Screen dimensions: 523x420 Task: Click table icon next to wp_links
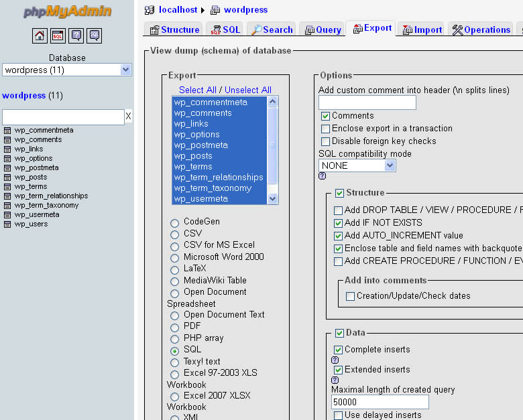7,149
